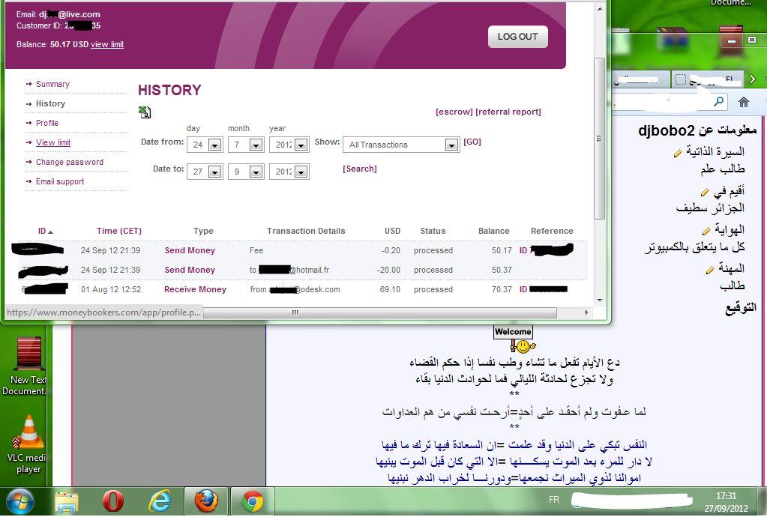Viewport: 767px width, 532px height.
Task: Click the LOG OUT button
Action: tap(517, 37)
